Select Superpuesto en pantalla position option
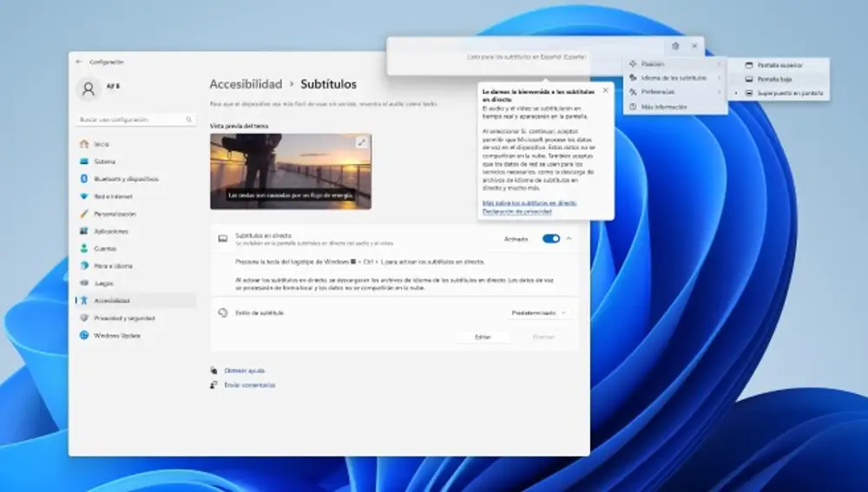This screenshot has width=868, height=492. (779, 94)
